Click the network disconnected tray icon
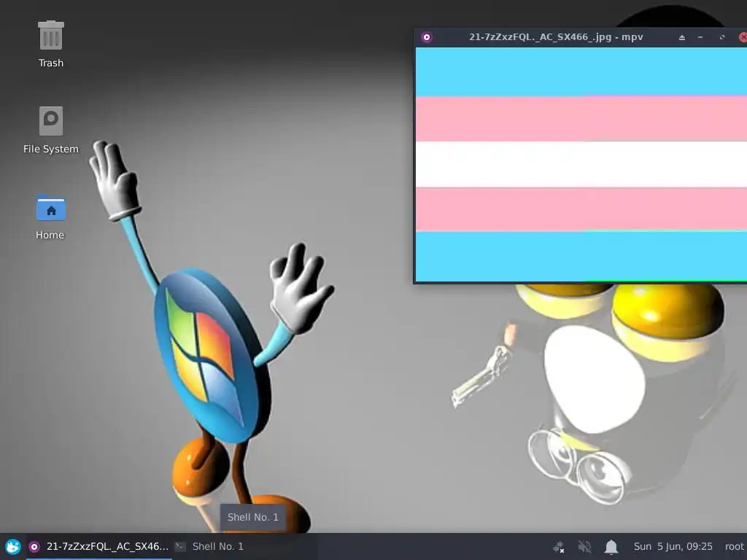747x560 pixels. (x=559, y=547)
